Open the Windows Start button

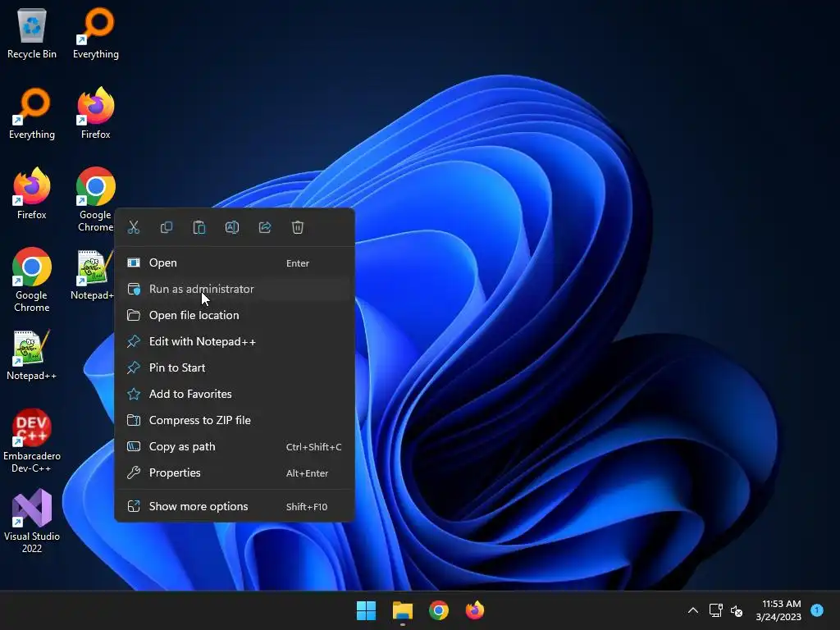tap(367, 610)
